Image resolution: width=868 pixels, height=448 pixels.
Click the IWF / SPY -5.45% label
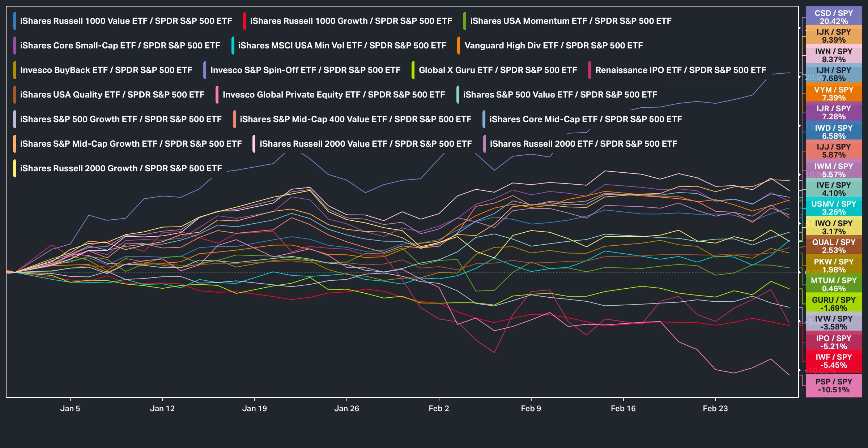834,361
